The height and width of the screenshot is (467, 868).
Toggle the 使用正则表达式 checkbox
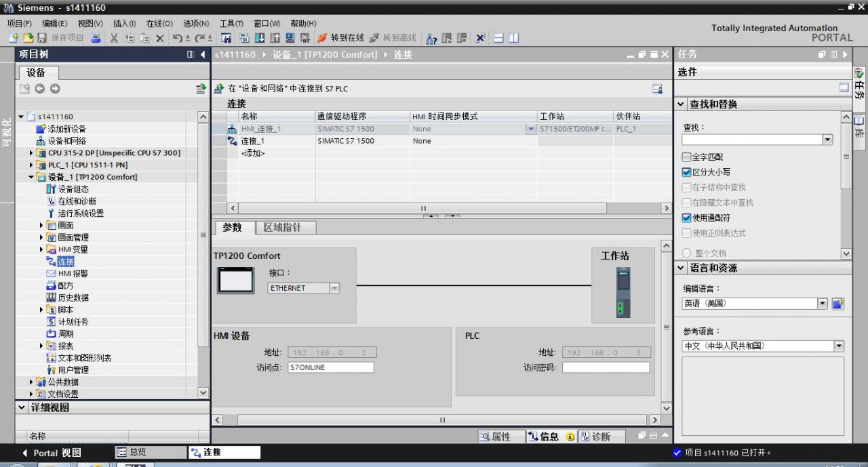click(x=686, y=233)
